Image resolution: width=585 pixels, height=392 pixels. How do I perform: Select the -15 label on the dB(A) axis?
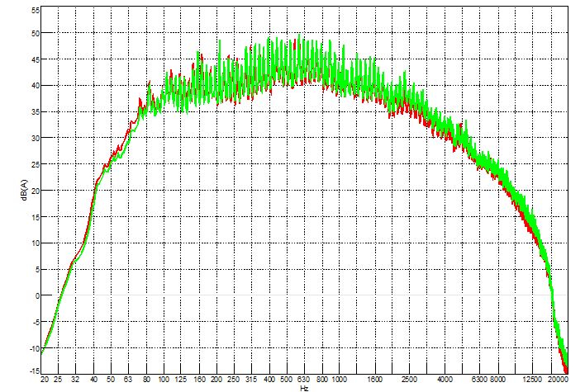[x=31, y=371]
